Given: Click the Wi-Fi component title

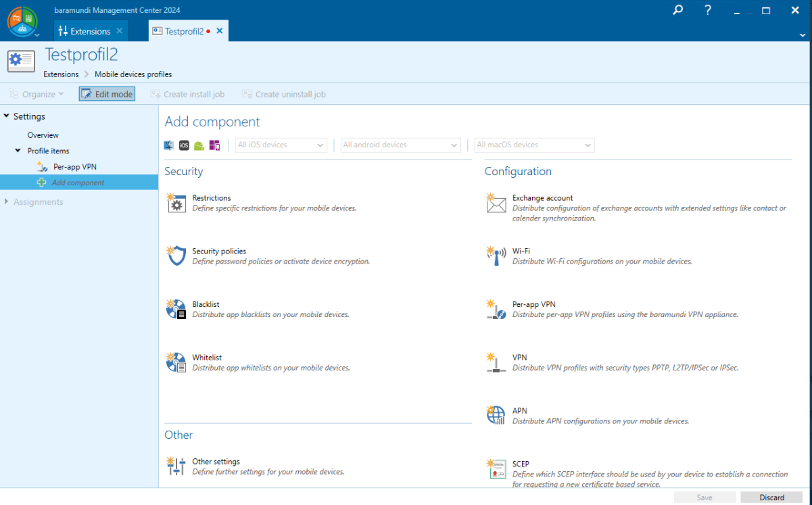Looking at the screenshot, I should coord(521,251).
